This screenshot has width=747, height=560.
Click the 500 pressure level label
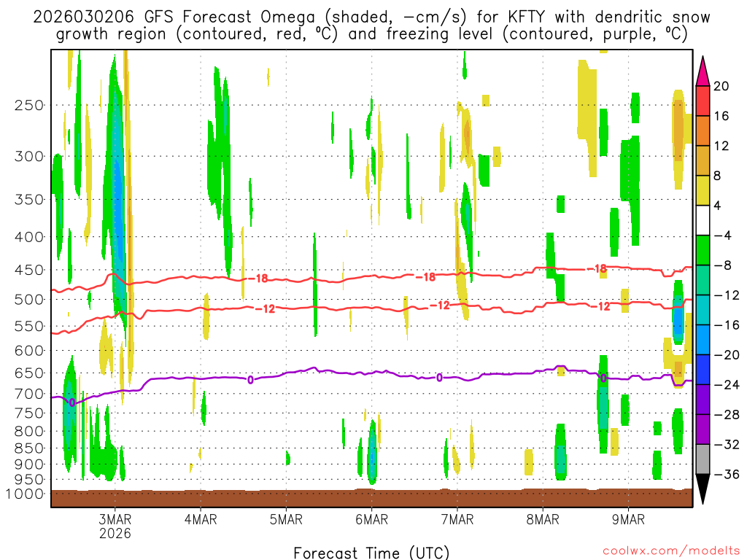(x=29, y=300)
